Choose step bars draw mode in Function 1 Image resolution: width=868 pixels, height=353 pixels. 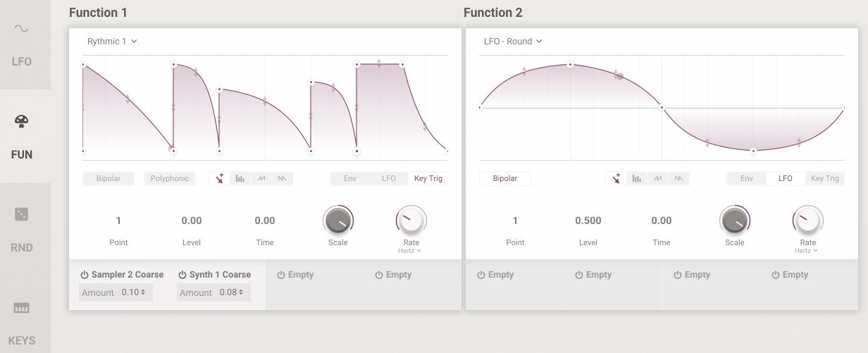pos(240,178)
